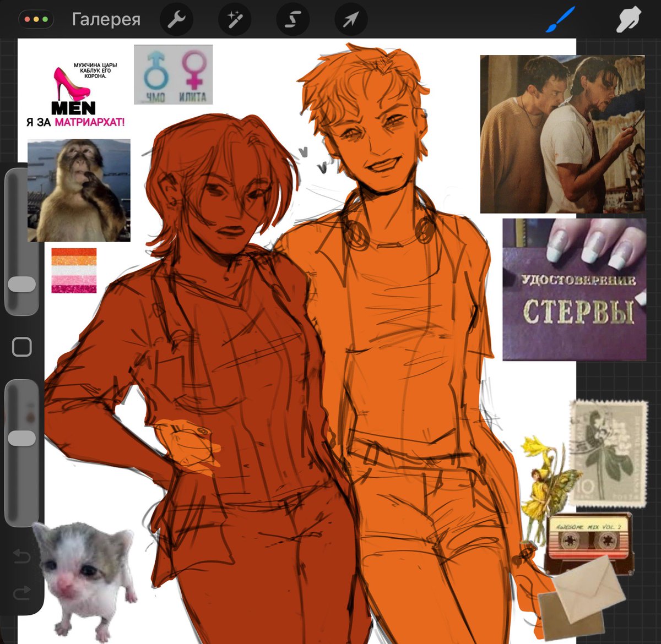Open the Adjustments magic wand menu
The width and height of the screenshot is (661, 644).
click(x=235, y=20)
